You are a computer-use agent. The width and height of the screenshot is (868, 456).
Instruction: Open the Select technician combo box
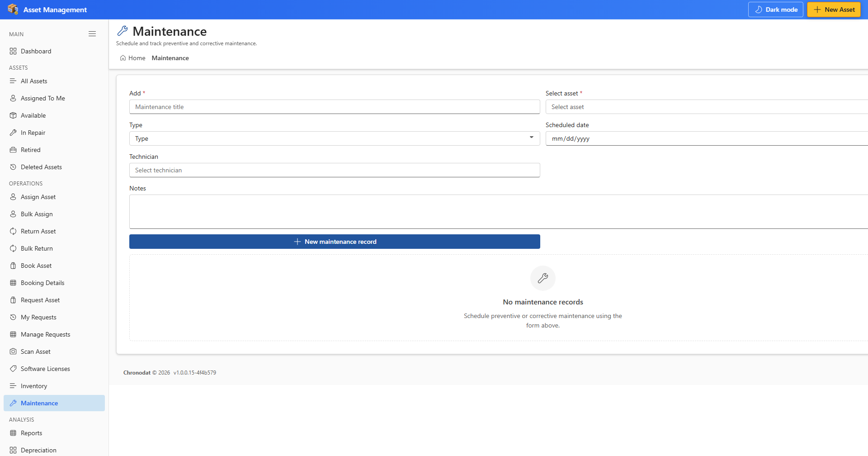(335, 170)
